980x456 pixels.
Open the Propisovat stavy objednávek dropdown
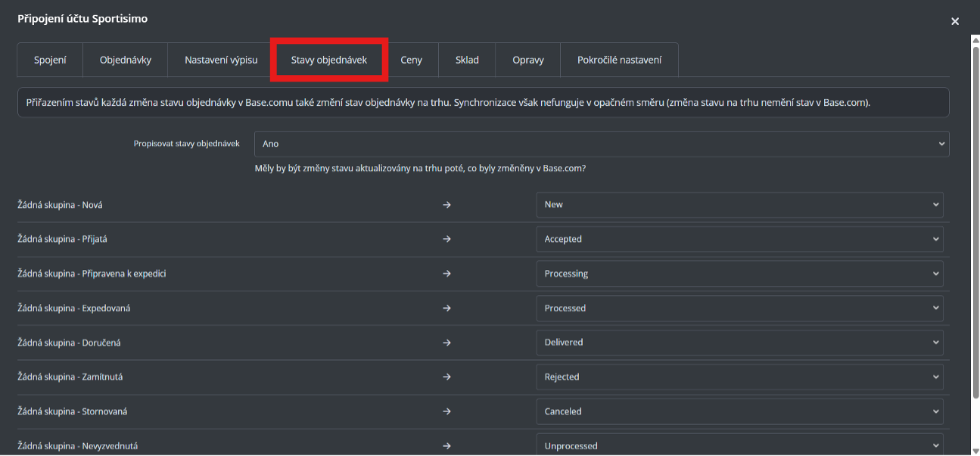click(x=602, y=144)
